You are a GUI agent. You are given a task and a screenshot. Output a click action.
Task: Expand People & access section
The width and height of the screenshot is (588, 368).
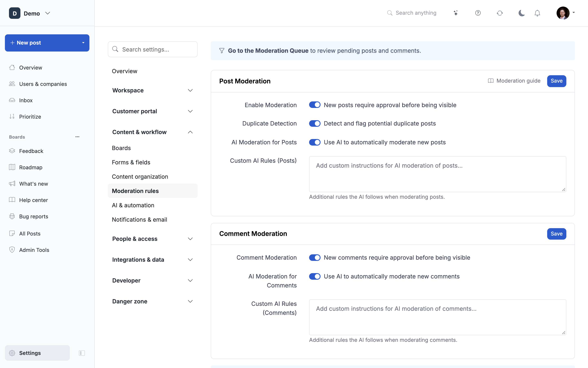(153, 239)
